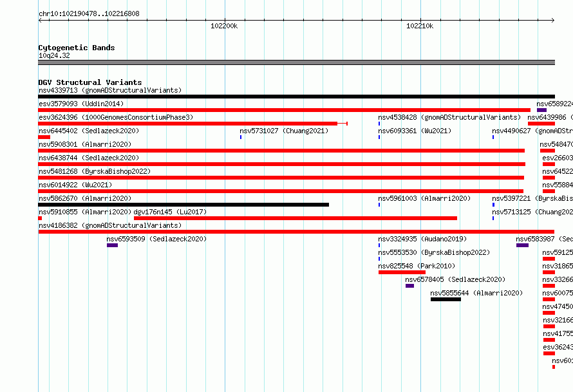Open nsv6093361 (Wu2021) label
Screen dimensions: 573x392
coord(415,131)
